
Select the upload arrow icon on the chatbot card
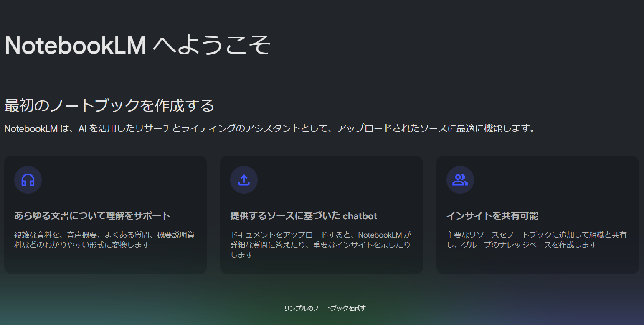click(x=244, y=179)
